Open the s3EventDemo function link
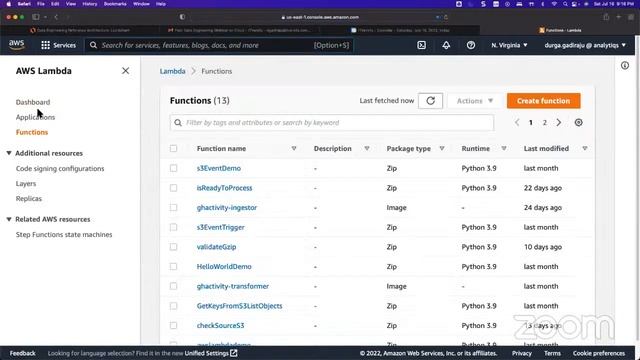 tap(219, 168)
